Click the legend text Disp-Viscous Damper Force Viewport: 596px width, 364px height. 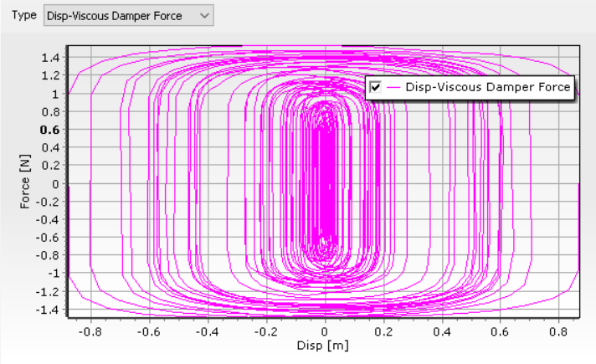pos(488,87)
